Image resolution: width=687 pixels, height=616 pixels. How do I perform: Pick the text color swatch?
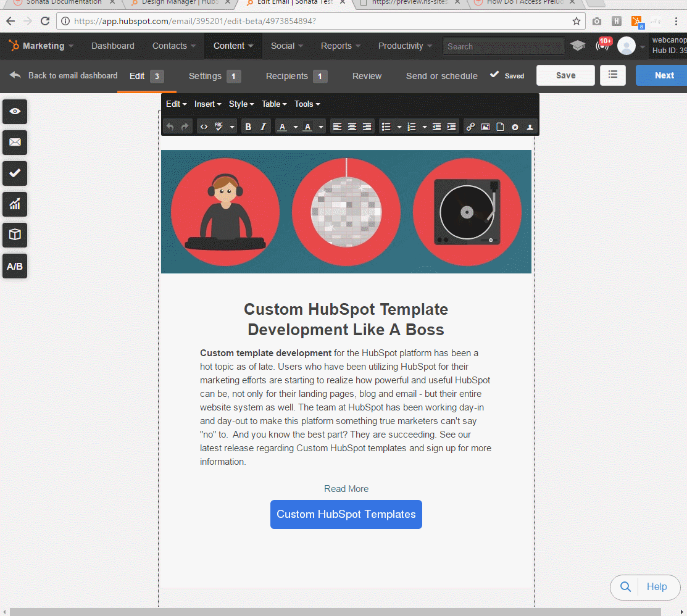(x=283, y=127)
